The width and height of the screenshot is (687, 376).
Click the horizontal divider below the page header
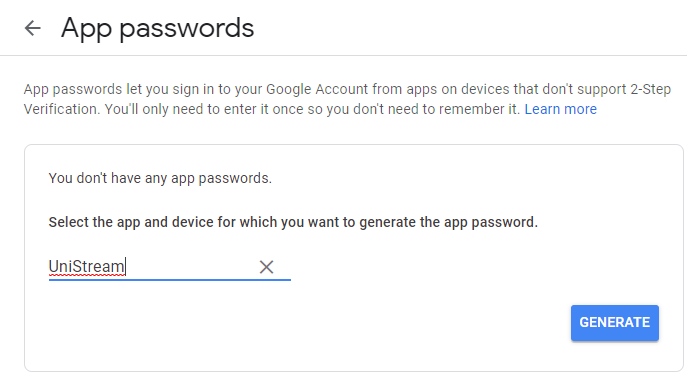344,56
